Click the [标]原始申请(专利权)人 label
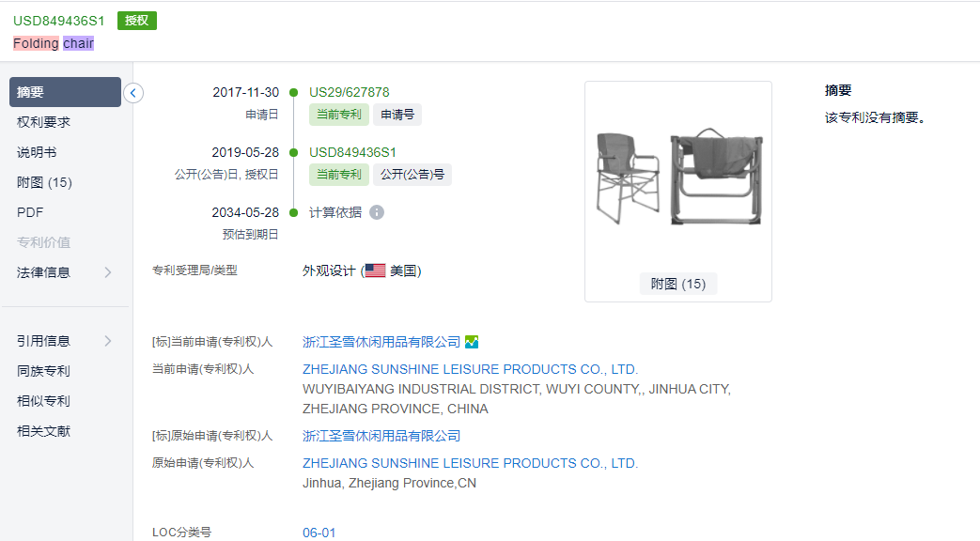This screenshot has width=980, height=541. 212,436
